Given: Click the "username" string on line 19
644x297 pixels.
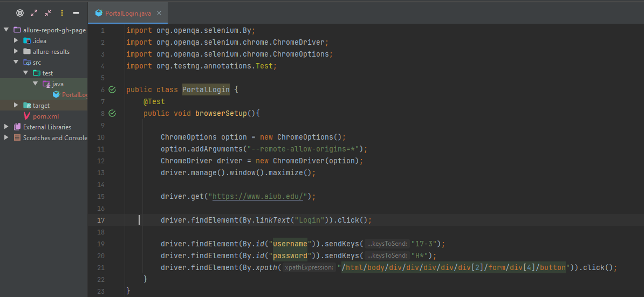Looking at the screenshot, I should [290, 244].
